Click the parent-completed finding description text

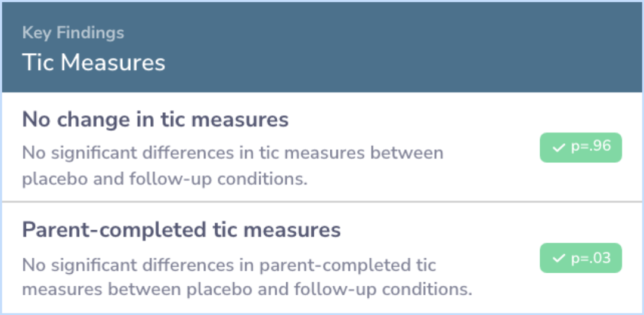pos(247,277)
